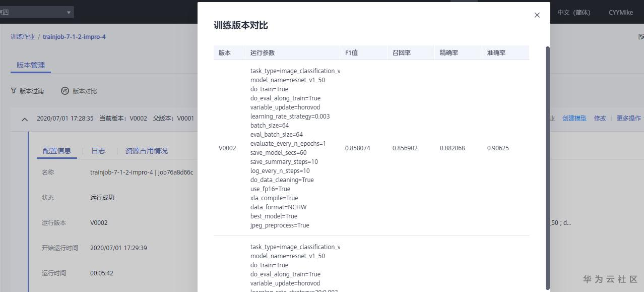Click the 训练版本对比 dialog title
This screenshot has height=292, width=644.
point(241,25)
